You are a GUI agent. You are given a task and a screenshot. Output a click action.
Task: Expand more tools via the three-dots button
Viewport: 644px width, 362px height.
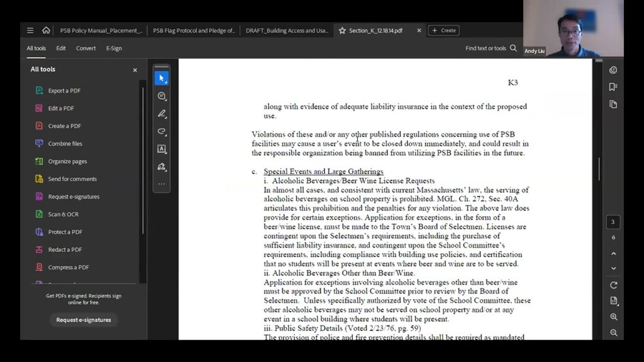(x=162, y=184)
